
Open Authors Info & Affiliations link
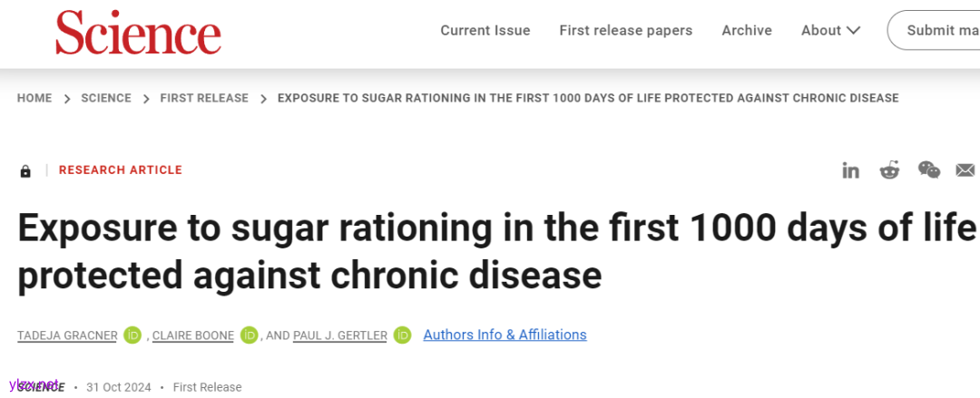click(505, 335)
